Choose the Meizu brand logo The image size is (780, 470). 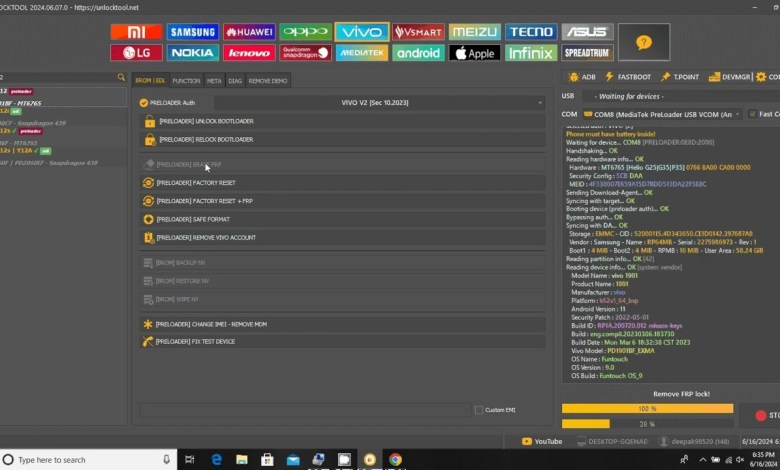(x=475, y=32)
